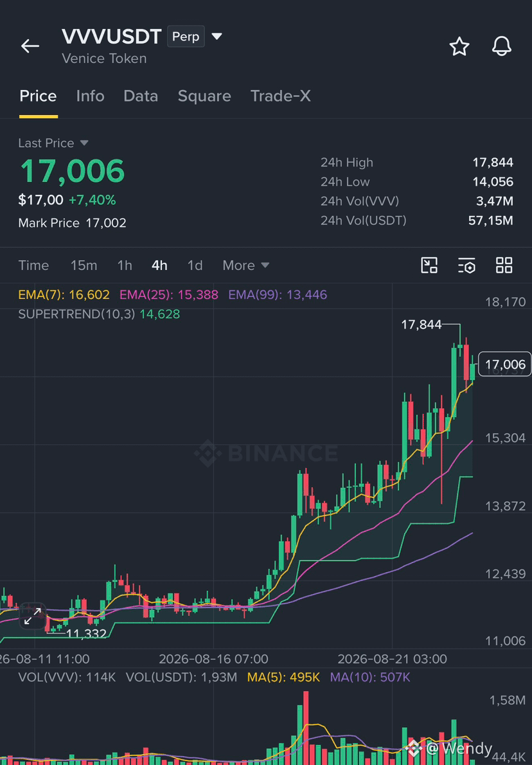This screenshot has width=532, height=765.
Task: Click the 24h High value 17,844
Action: click(493, 163)
